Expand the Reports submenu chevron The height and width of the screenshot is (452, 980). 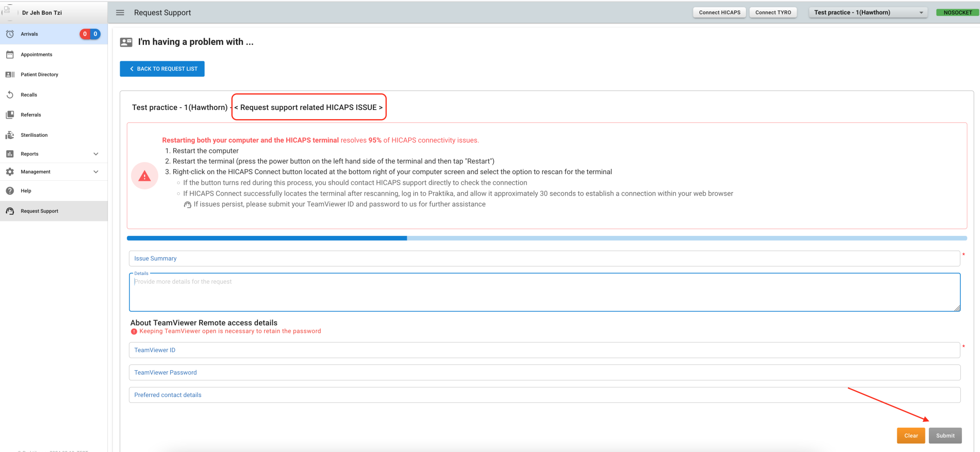[x=96, y=154]
